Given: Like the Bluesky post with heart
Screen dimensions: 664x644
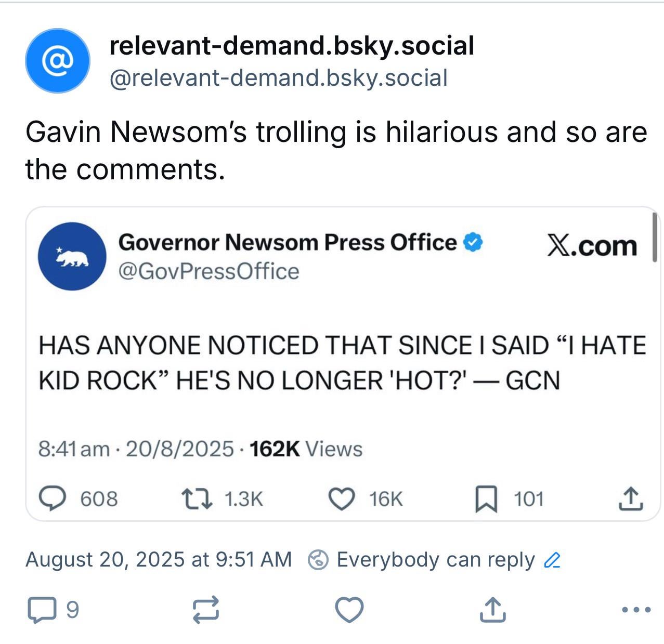Looking at the screenshot, I should tap(349, 610).
